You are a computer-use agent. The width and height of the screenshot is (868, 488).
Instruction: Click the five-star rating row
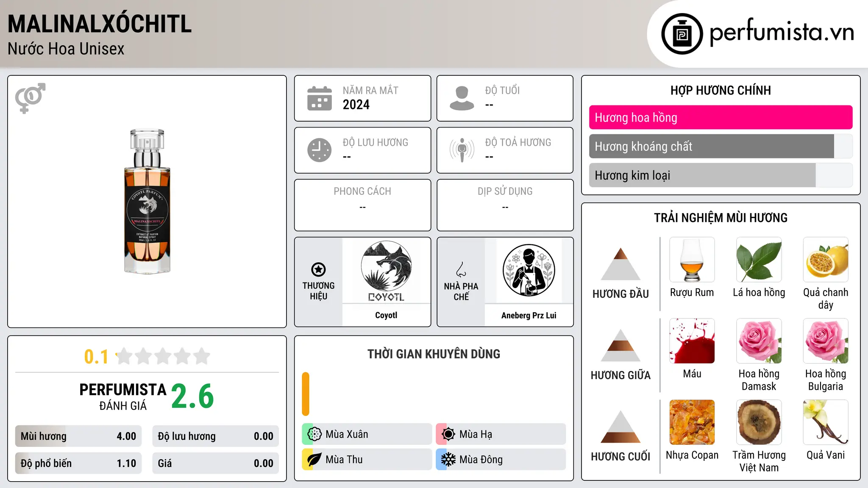(163, 356)
